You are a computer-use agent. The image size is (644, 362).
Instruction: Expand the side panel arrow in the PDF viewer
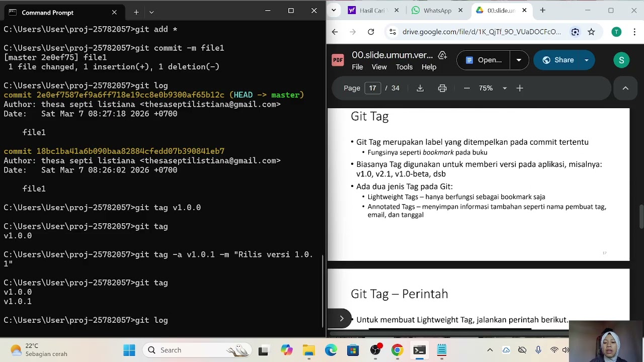[x=341, y=318]
